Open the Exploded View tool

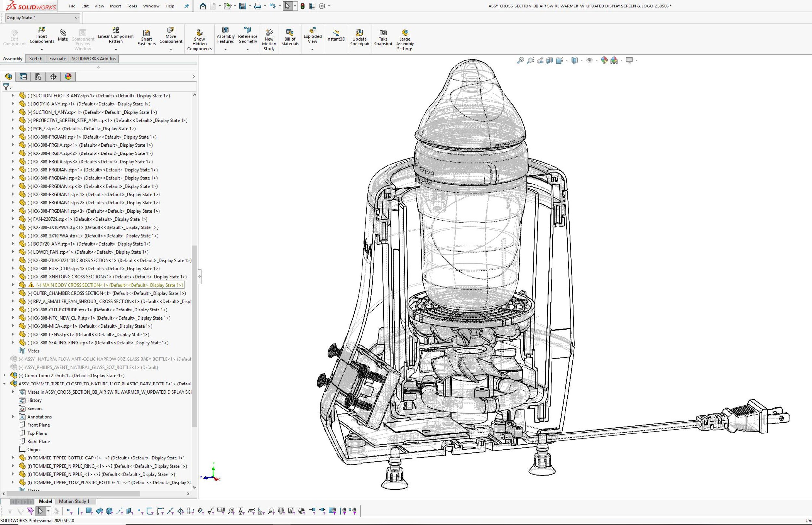tap(312, 35)
